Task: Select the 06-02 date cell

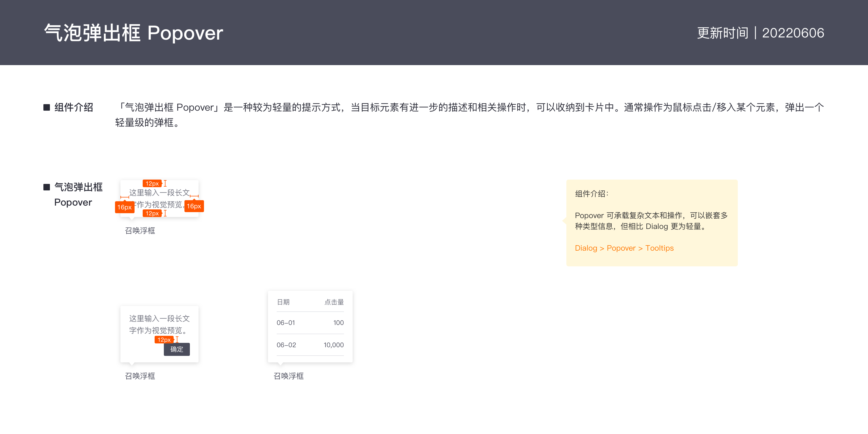Action: (x=286, y=345)
